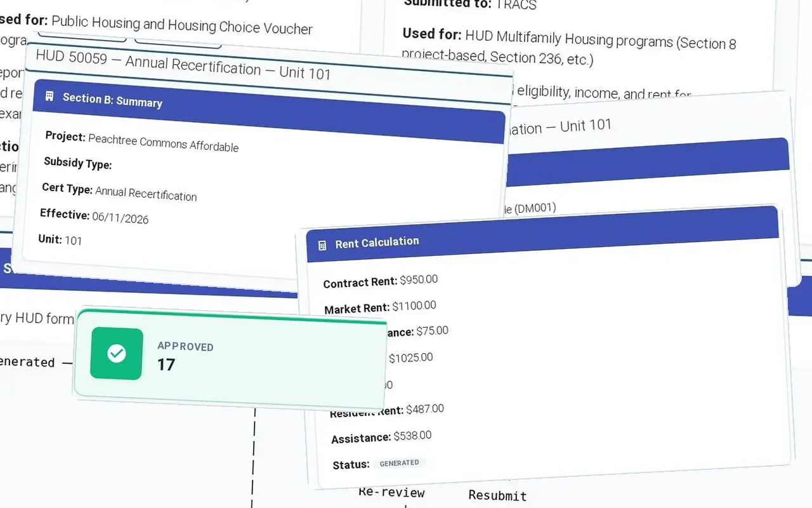Screen dimensions: 812x508
Task: Click the effective date 06/11/2026
Action: 121,218
